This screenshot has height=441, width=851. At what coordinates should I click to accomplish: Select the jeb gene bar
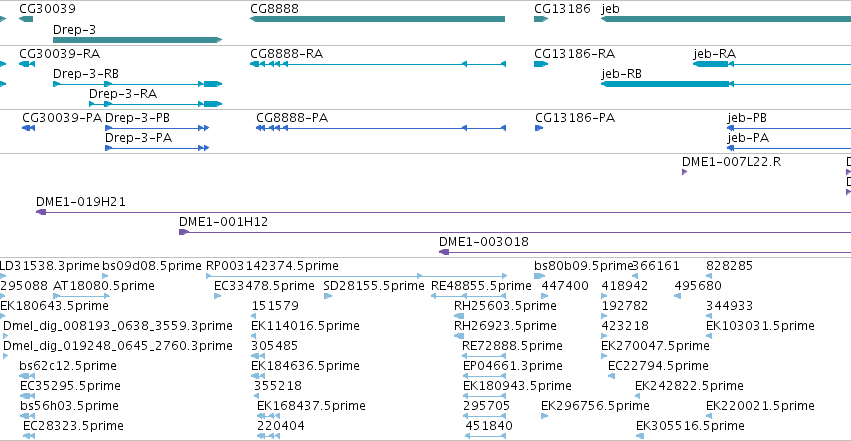[726, 19]
